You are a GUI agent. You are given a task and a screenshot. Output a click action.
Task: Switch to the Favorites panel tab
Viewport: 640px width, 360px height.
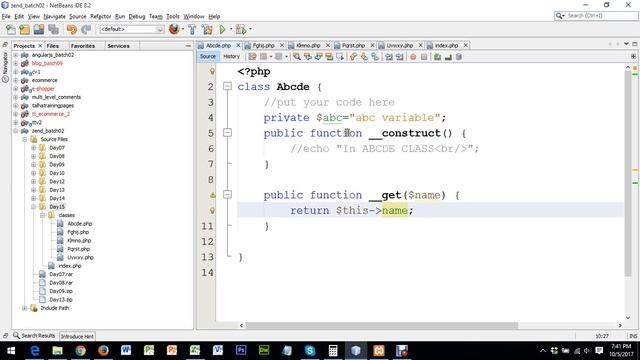point(82,46)
